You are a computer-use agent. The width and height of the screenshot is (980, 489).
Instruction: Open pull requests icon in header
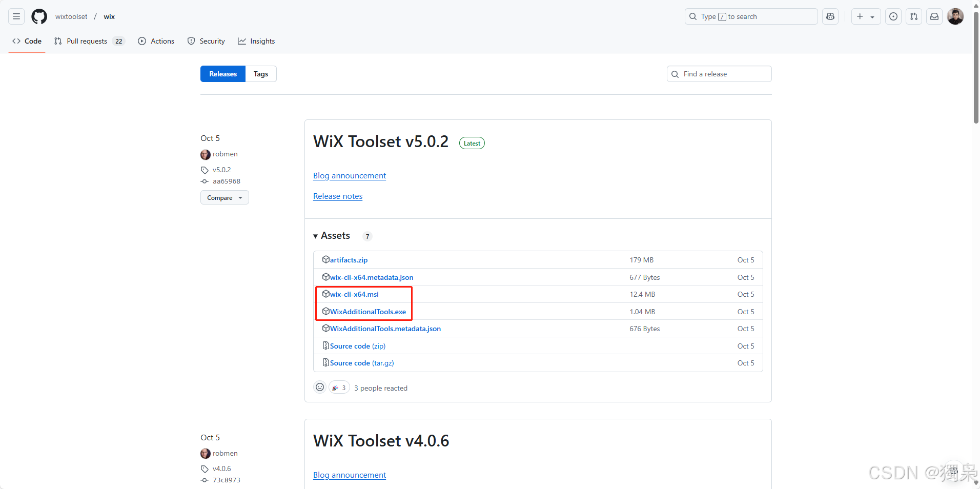coord(914,16)
